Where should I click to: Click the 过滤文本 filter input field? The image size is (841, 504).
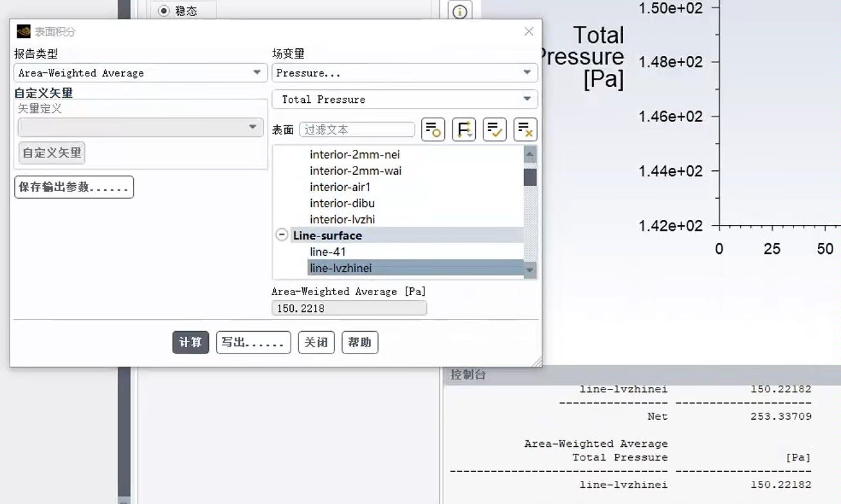tap(357, 130)
